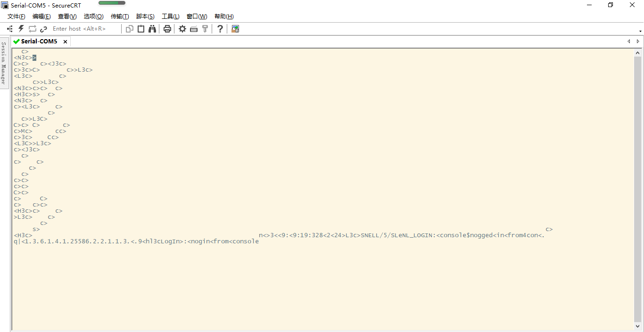Open the toolbar options dropdown arrow
Image resolution: width=644 pixels, height=332 pixels.
[640, 31]
